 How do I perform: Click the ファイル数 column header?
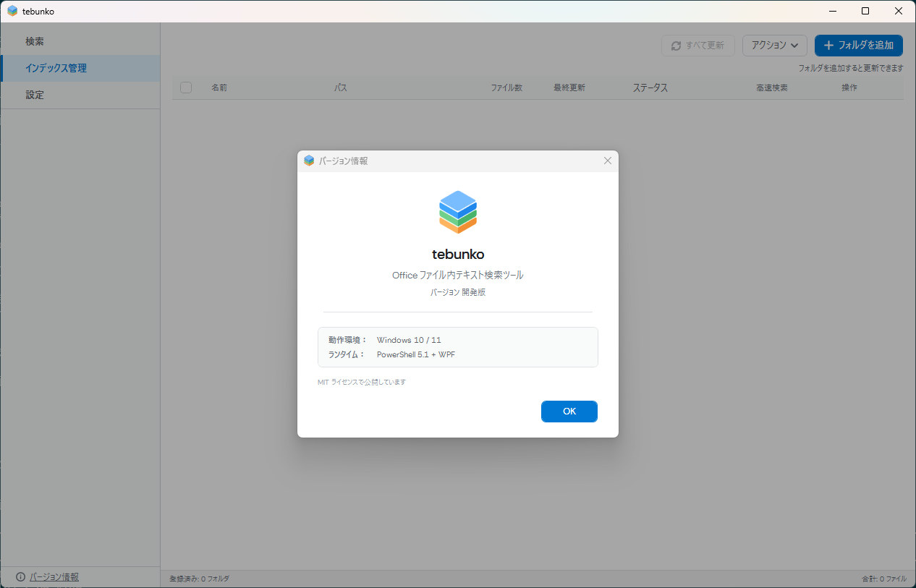pos(506,88)
